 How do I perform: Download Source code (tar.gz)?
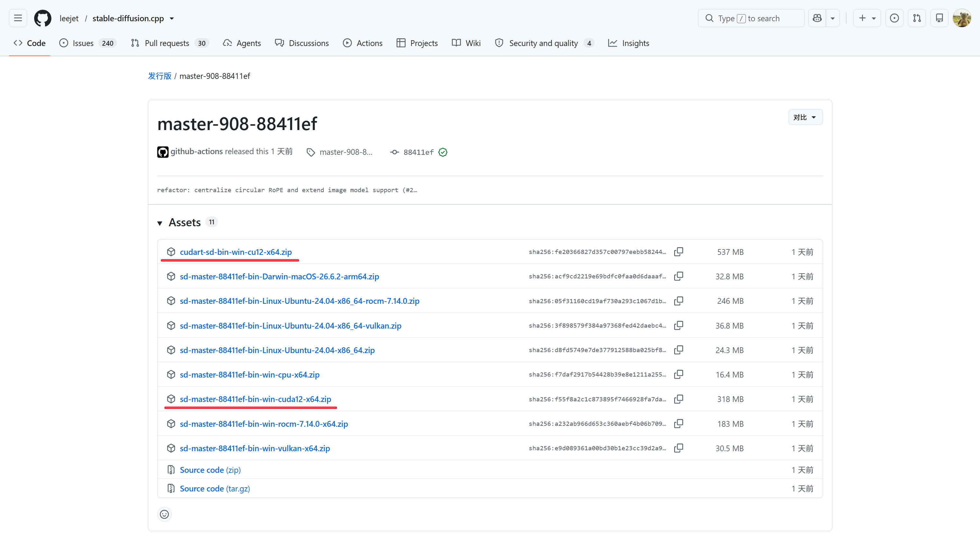(x=215, y=488)
